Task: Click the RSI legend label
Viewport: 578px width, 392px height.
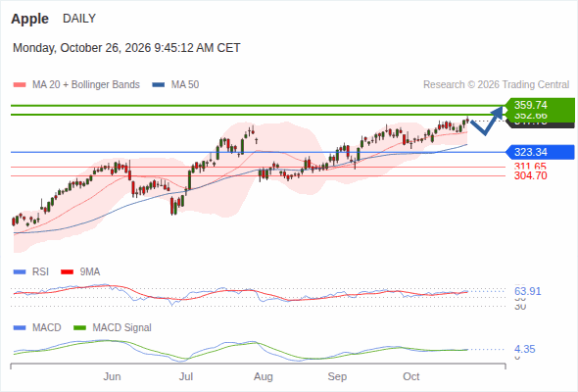Action: (x=40, y=272)
